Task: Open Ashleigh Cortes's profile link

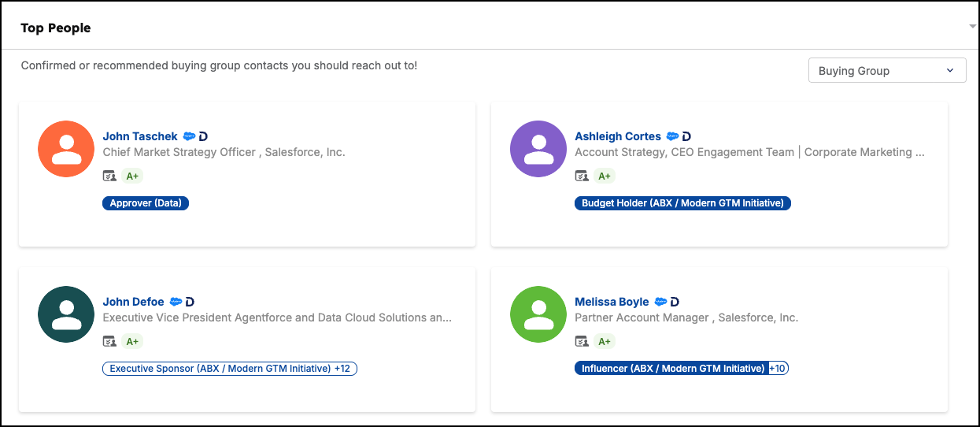Action: pos(618,136)
